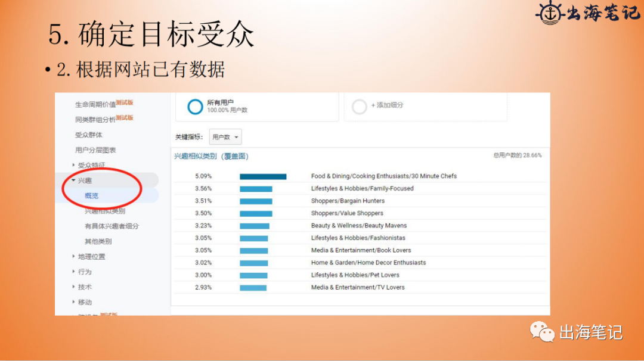Click the WeChat logo icon
This screenshot has width=644, height=361.
[x=542, y=331]
